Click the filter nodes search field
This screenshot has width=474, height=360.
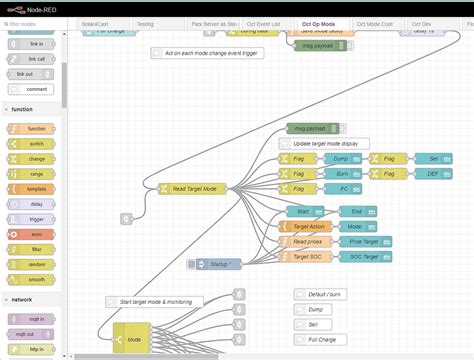click(x=33, y=24)
